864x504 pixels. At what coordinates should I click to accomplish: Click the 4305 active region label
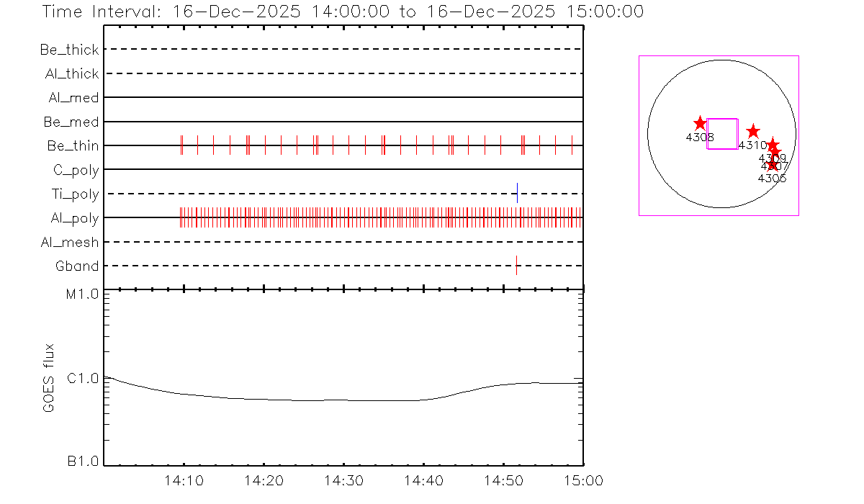coord(773,179)
